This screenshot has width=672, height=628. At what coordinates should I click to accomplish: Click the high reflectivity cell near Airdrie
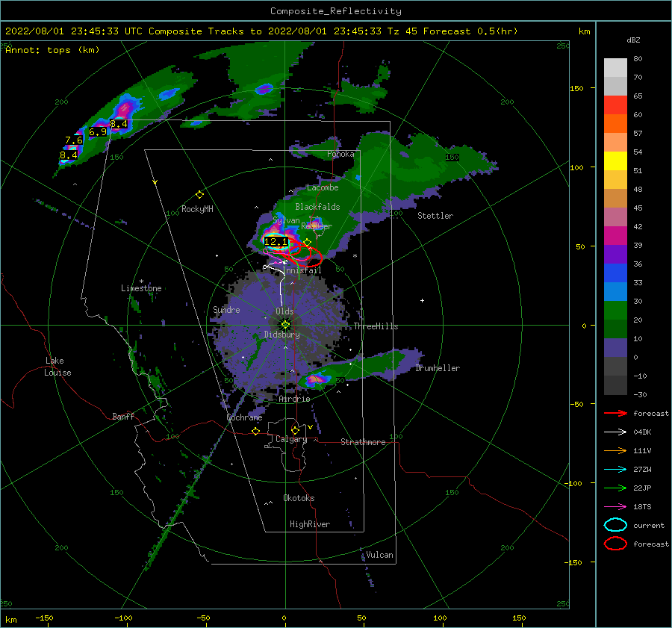pos(315,379)
